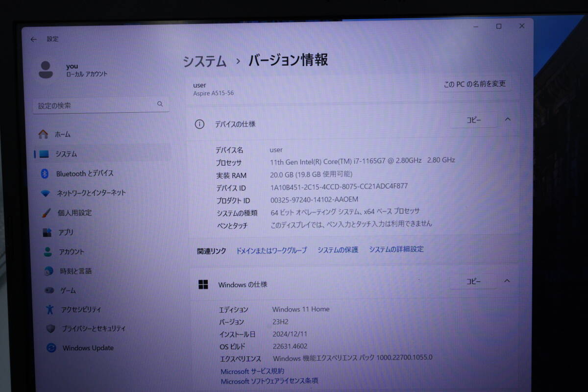Open Microsoft ソフトウェアライセンス条項 link

tap(269, 381)
